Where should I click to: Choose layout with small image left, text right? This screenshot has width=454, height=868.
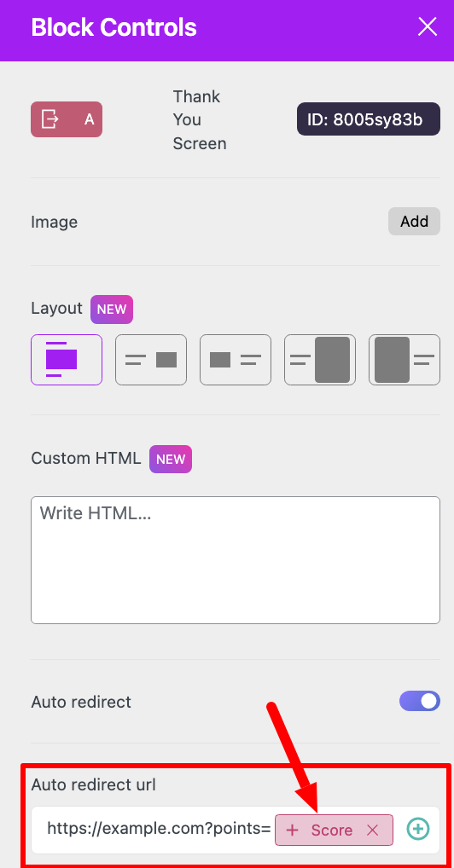(235, 360)
